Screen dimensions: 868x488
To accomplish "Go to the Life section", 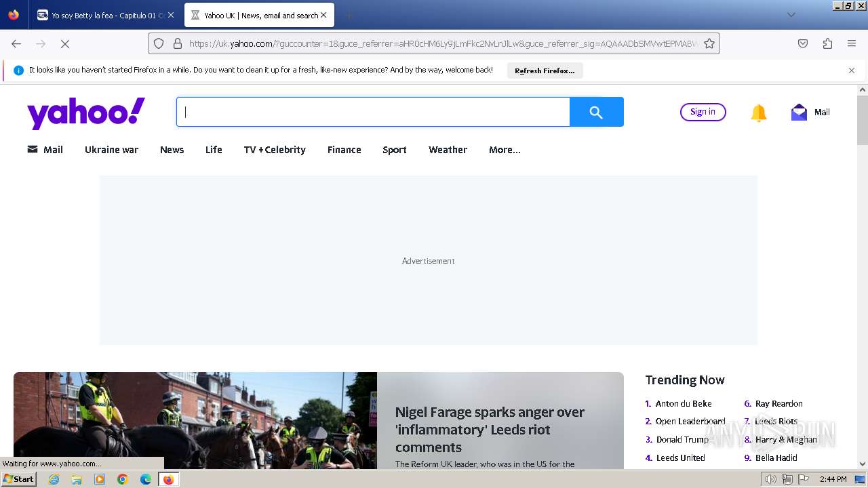I will tap(214, 150).
